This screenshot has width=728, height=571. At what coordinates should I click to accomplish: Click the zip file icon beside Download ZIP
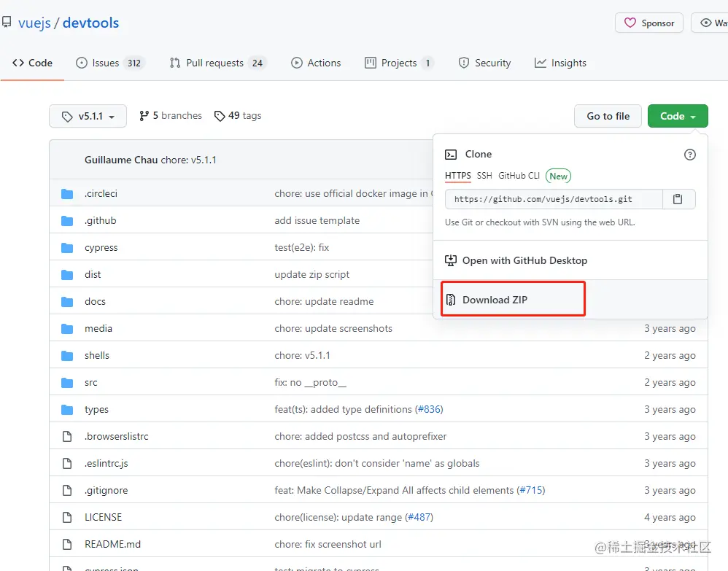[x=451, y=300]
